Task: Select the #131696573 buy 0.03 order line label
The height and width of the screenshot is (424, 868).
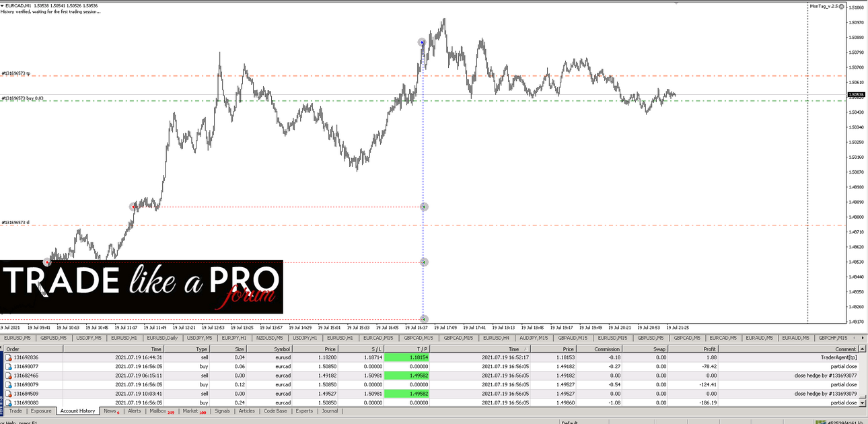Action: click(23, 98)
